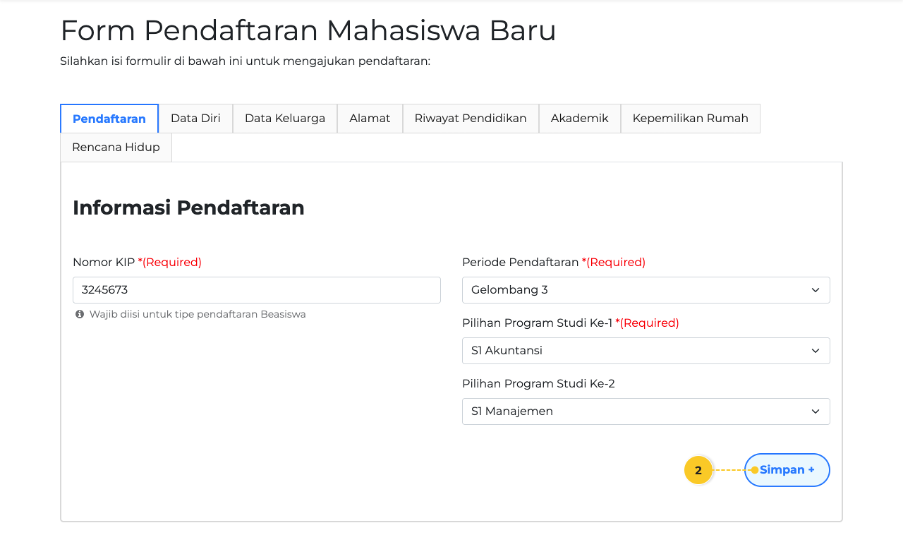Click the Informasi Pendaftaran heading
The width and height of the screenshot is (904, 536).
point(188,208)
